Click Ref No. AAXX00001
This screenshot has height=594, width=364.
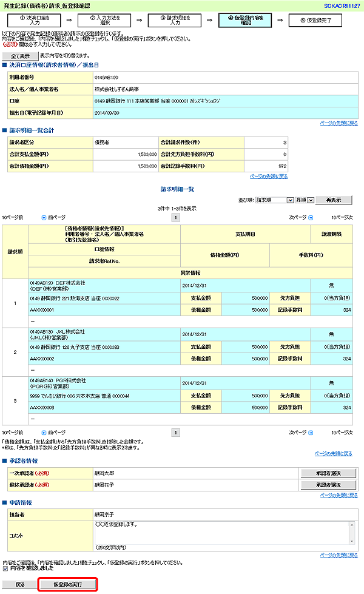pos(42,310)
